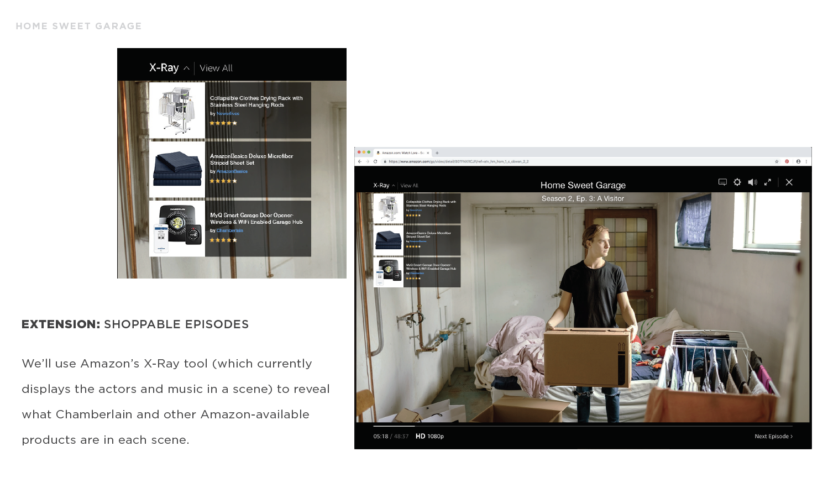Open sheet set thumbnail in enlarged panel
Screen dimensions: 828x504
[177, 170]
